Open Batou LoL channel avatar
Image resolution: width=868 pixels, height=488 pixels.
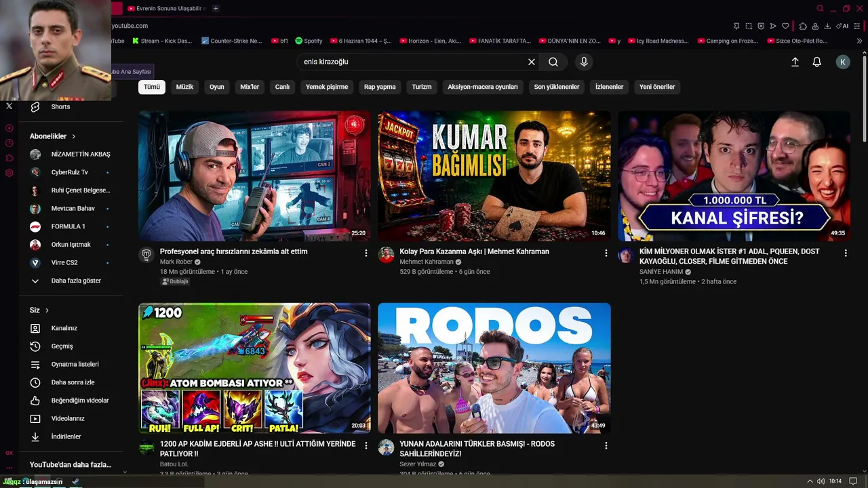(146, 447)
